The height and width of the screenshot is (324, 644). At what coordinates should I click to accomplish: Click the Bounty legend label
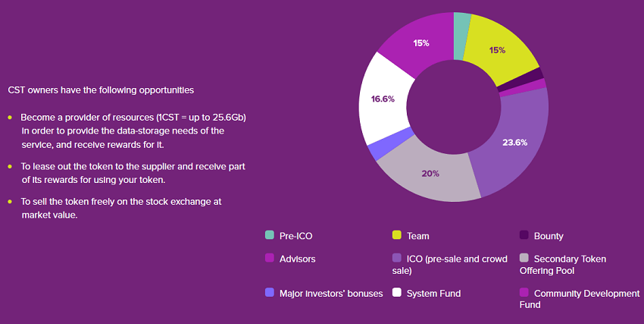(x=549, y=236)
